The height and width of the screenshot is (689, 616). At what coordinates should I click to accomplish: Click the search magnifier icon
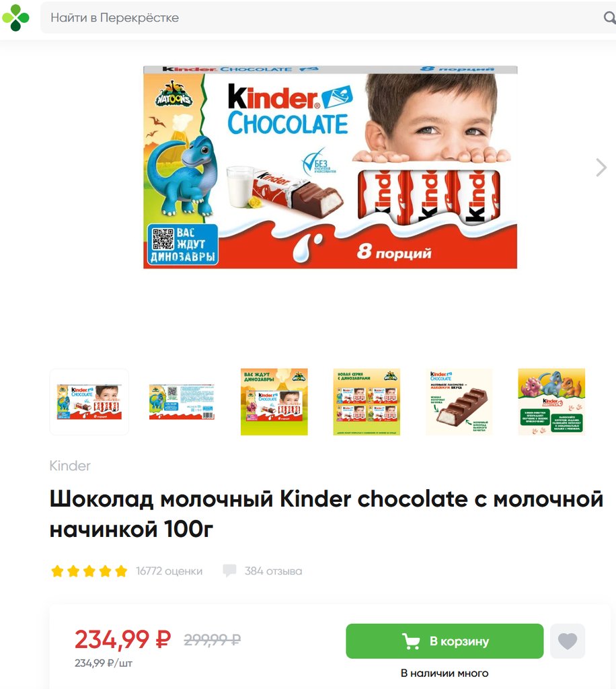pos(610,17)
